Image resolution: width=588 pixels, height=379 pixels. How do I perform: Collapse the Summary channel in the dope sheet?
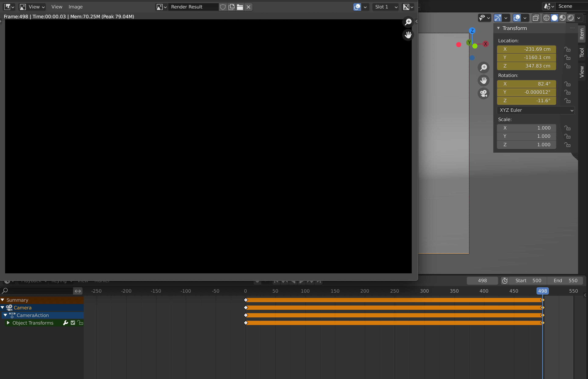(3, 300)
